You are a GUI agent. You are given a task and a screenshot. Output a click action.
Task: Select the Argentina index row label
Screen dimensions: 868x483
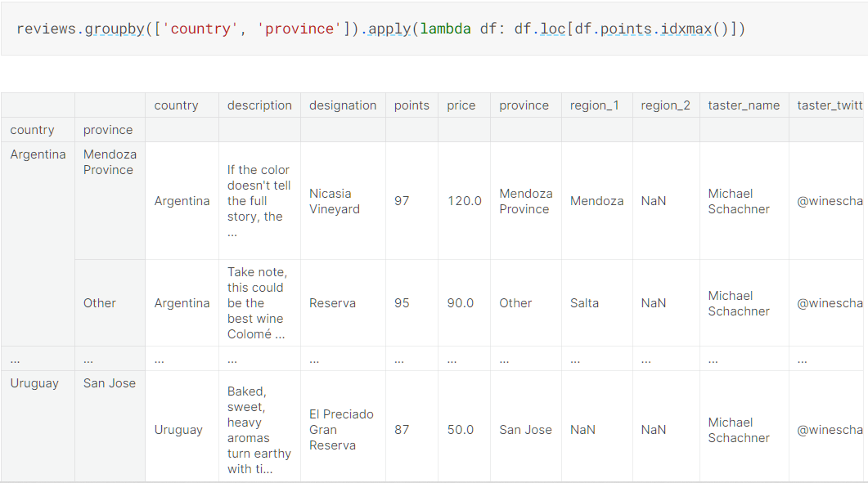tap(38, 154)
